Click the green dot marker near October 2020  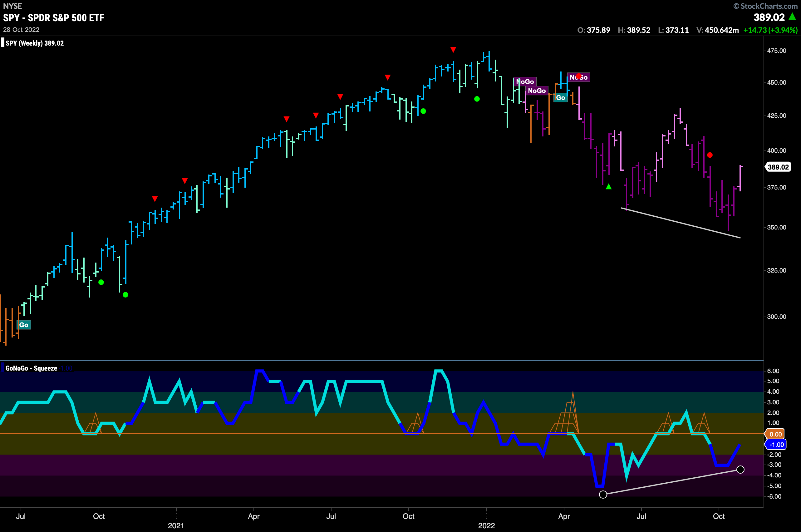pos(101,282)
